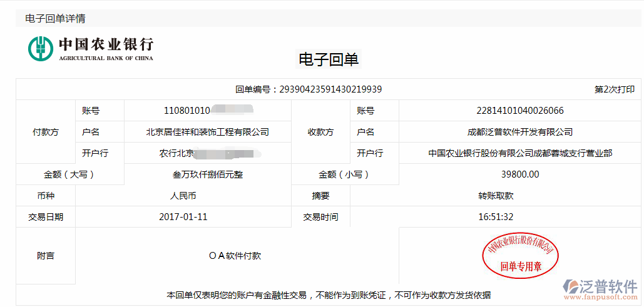Click the 交易日期 label

click(x=46, y=217)
